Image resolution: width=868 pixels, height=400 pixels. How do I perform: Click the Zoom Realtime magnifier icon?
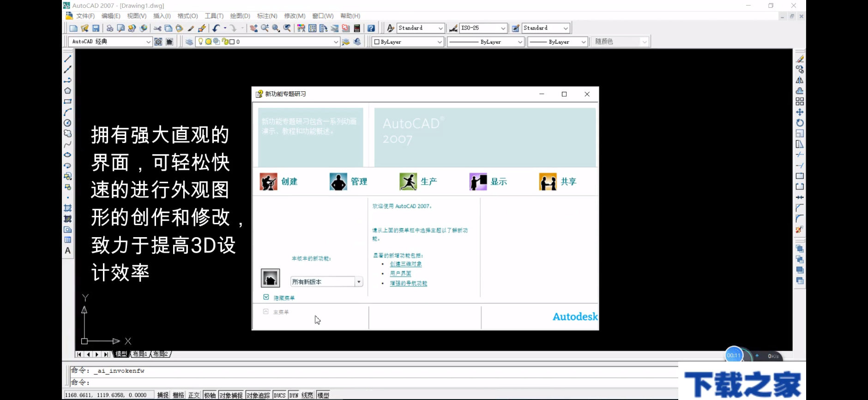point(265,28)
